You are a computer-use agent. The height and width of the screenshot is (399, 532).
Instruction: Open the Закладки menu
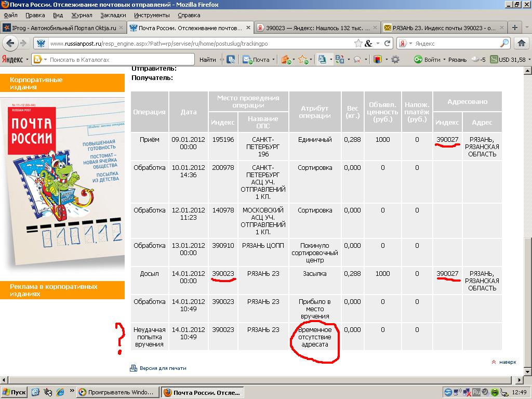pos(113,15)
